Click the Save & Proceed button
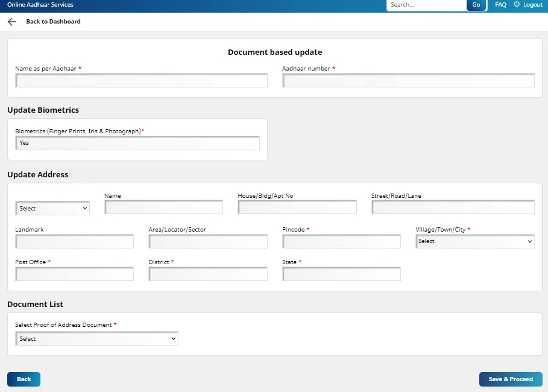Screen dimensions: 548x392 (x=511, y=379)
